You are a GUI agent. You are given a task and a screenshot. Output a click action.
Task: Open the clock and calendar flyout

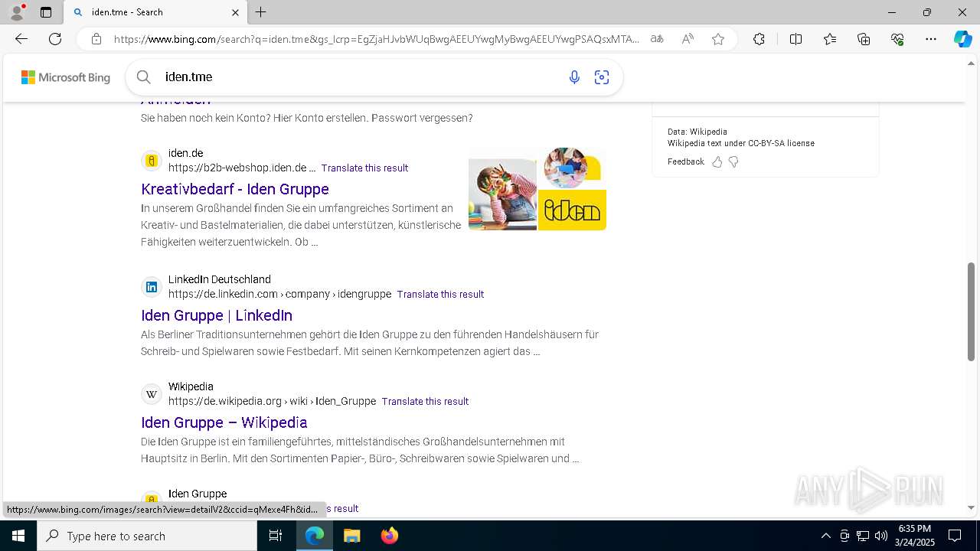[914, 536]
